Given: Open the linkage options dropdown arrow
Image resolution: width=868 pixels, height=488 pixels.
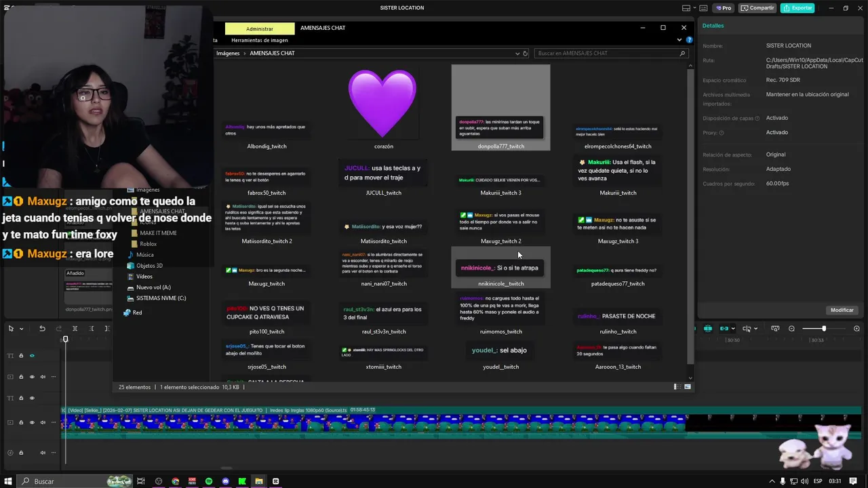Looking at the screenshot, I should coord(733,329).
